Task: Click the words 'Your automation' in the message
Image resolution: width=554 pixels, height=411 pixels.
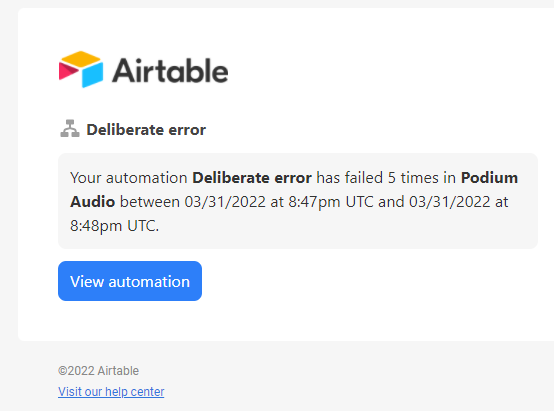Action: [129, 178]
